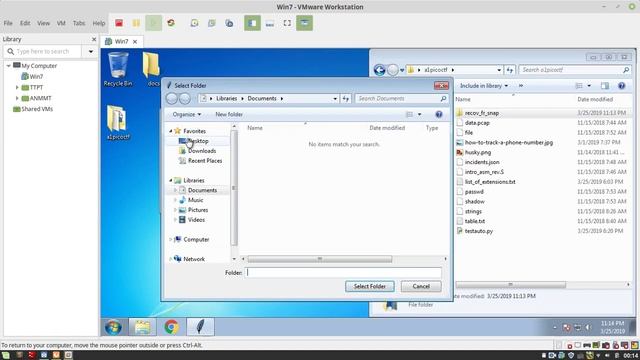
Task: Click the revert snapshot toolbar icon
Action: tap(212, 23)
